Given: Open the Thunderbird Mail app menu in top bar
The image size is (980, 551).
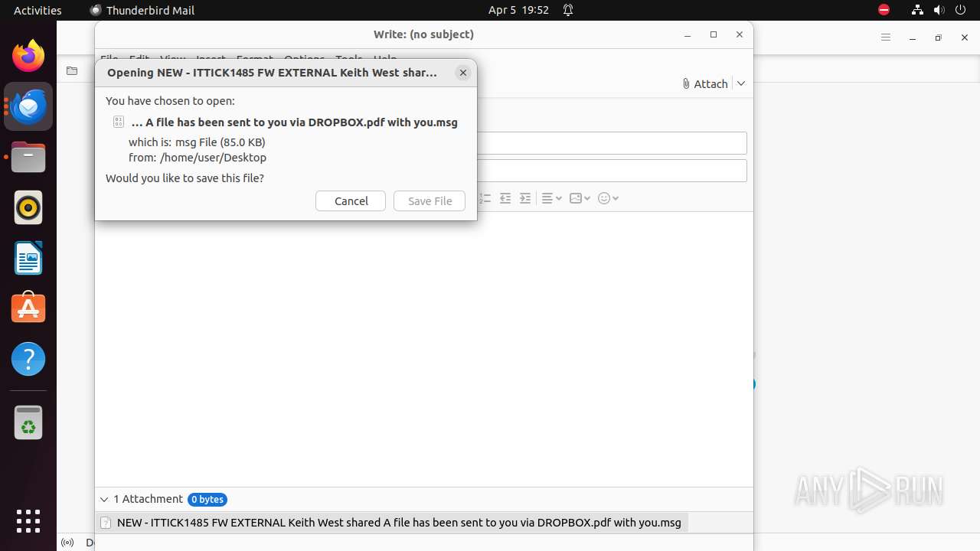Looking at the screenshot, I should tap(142, 10).
